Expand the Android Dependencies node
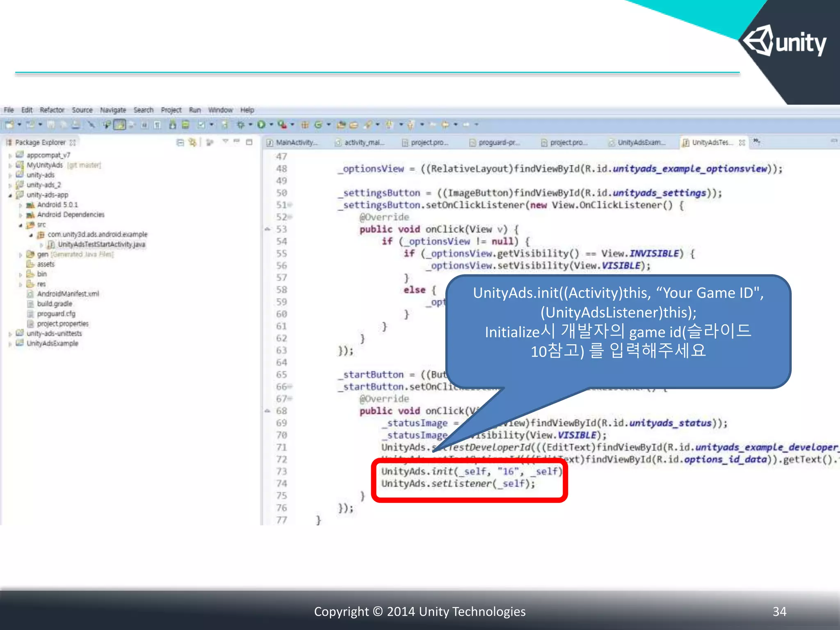 (x=20, y=215)
